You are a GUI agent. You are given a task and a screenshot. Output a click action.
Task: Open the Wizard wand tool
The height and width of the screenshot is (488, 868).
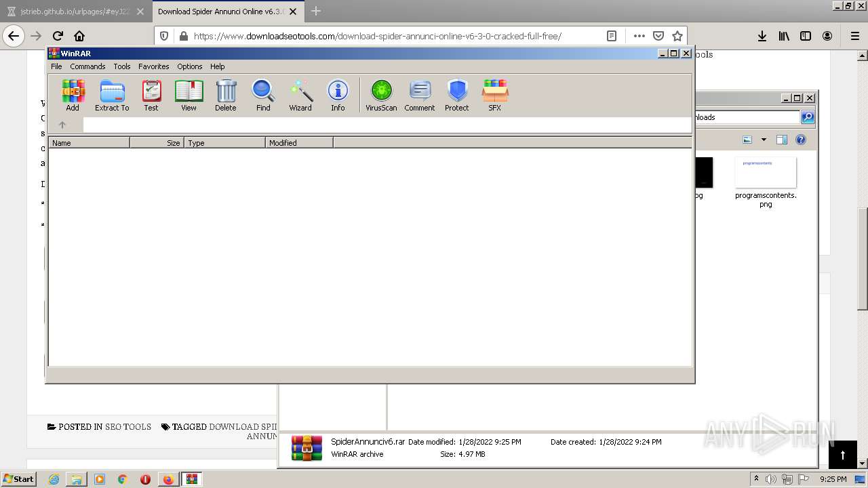click(300, 96)
